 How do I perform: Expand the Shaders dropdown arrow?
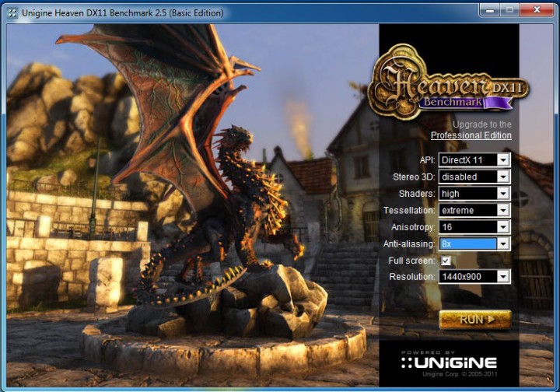(x=503, y=194)
